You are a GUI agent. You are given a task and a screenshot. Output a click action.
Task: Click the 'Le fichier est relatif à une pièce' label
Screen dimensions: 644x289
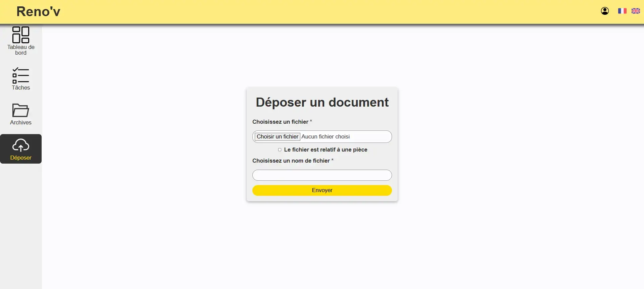[x=326, y=150]
